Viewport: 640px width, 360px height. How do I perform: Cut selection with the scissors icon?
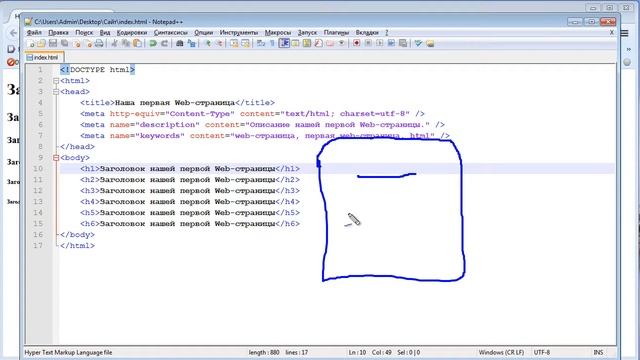[x=115, y=43]
